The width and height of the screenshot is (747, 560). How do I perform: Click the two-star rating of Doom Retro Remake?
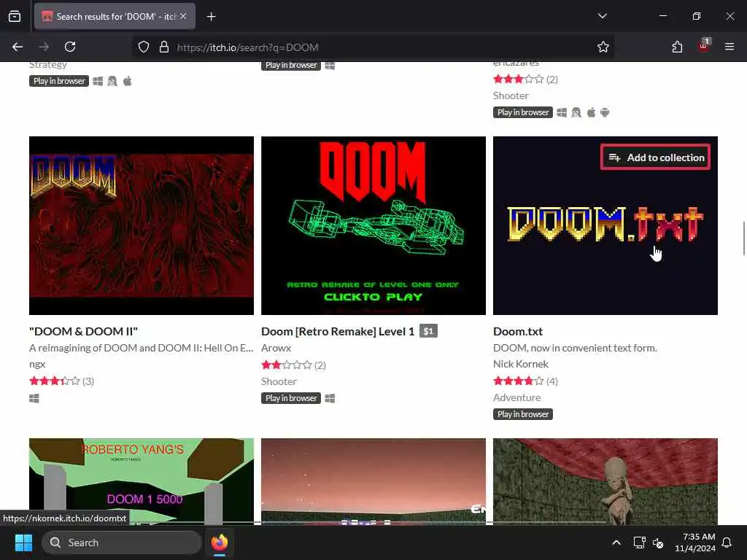286,365
